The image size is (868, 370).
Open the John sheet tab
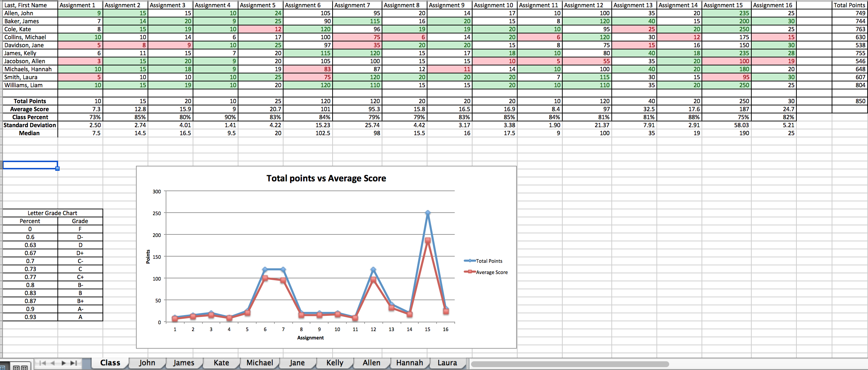pos(147,363)
